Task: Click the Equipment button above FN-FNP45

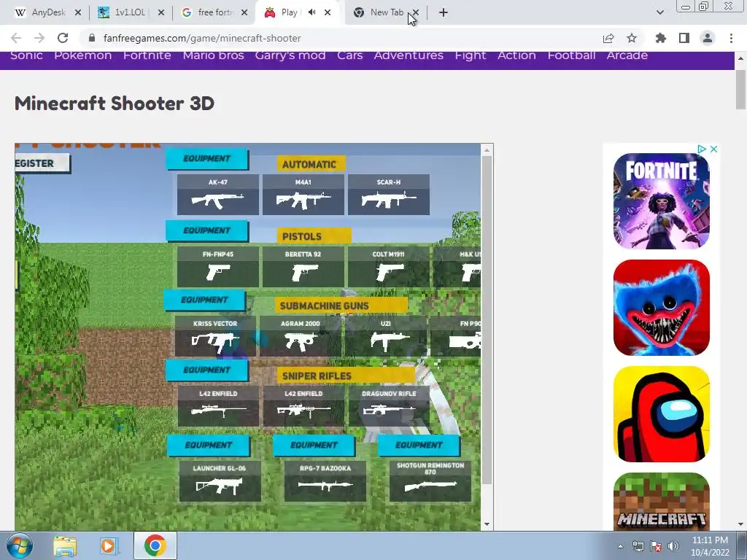Action: 206,230
